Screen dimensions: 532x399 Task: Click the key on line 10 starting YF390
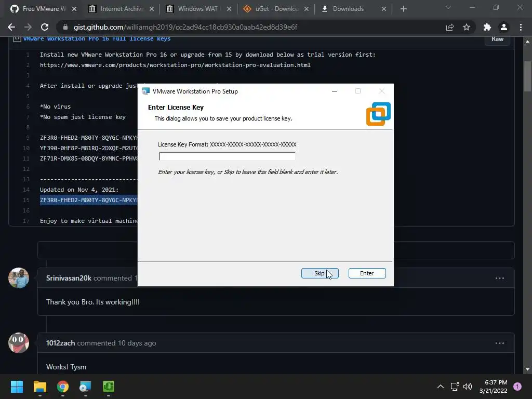point(88,148)
